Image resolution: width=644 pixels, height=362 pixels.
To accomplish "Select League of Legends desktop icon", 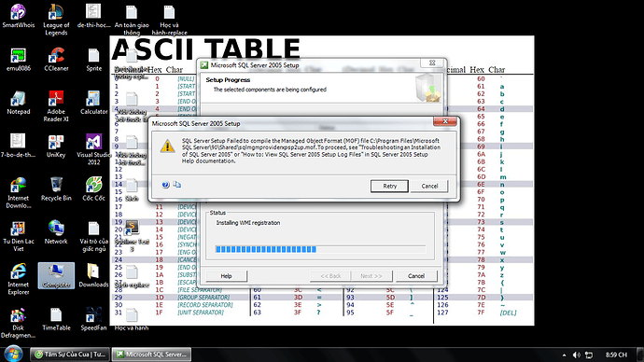I will click(x=56, y=20).
